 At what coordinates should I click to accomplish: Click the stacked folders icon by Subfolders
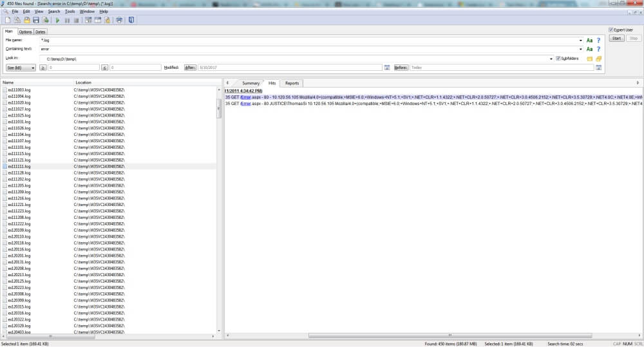click(x=599, y=59)
